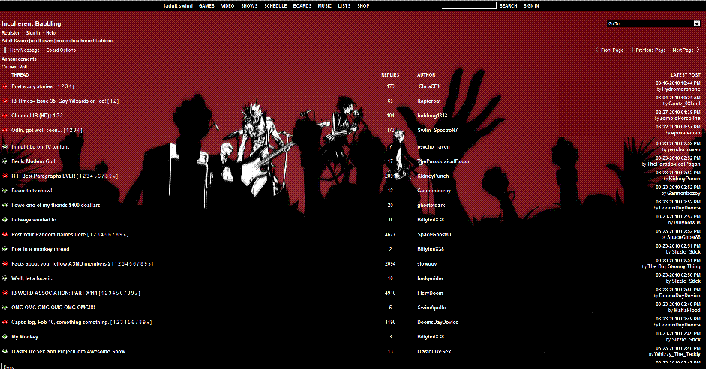Click the Announcements heading
The height and width of the screenshot is (369, 706).
click(19, 59)
